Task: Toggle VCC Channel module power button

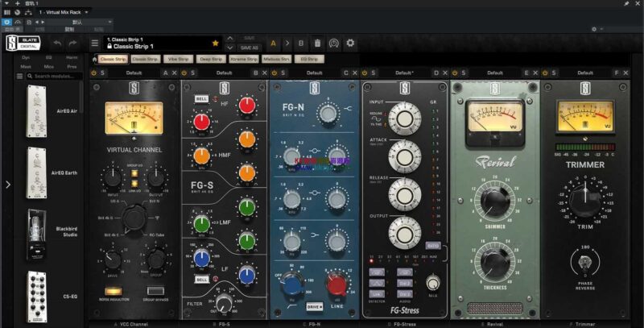Action: tap(93, 73)
